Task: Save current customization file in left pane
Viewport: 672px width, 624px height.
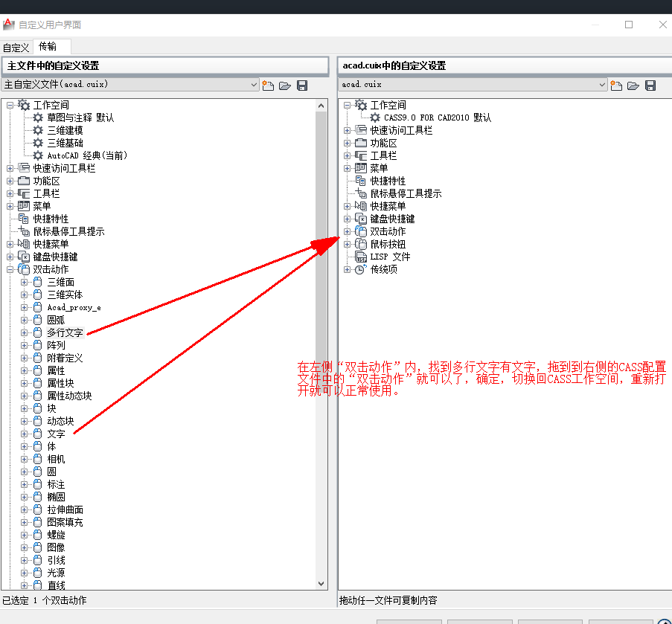Action: tap(302, 86)
